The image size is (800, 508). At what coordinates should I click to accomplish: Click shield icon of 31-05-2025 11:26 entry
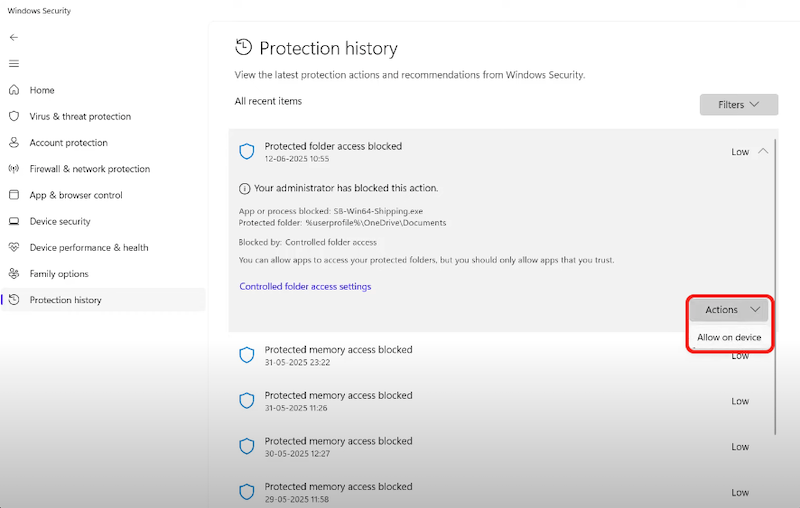[x=247, y=400]
